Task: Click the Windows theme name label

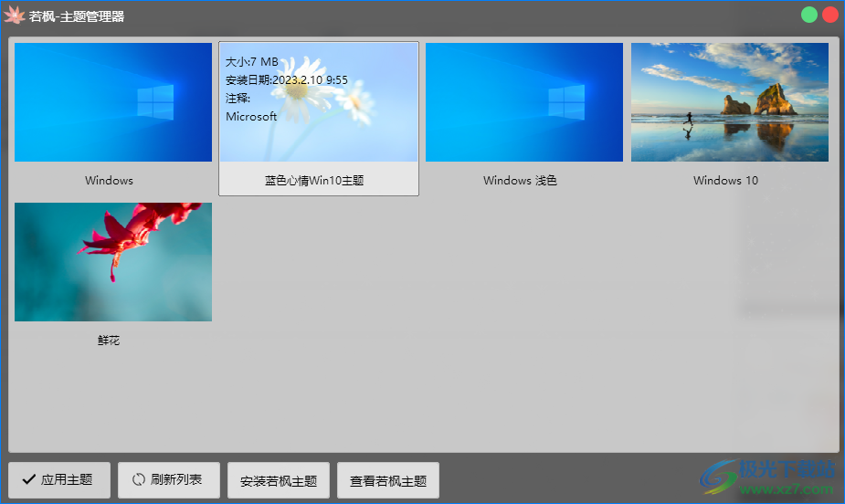Action: click(x=109, y=181)
